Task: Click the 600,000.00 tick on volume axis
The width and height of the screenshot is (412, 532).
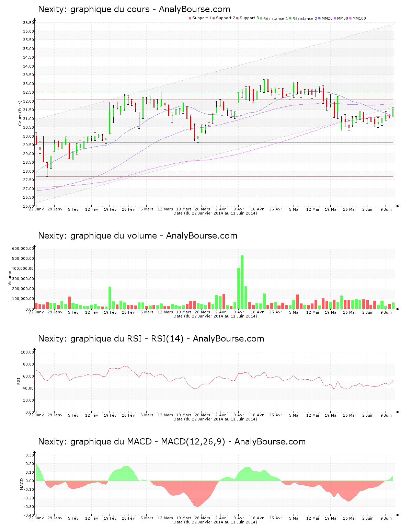Action: click(x=23, y=248)
